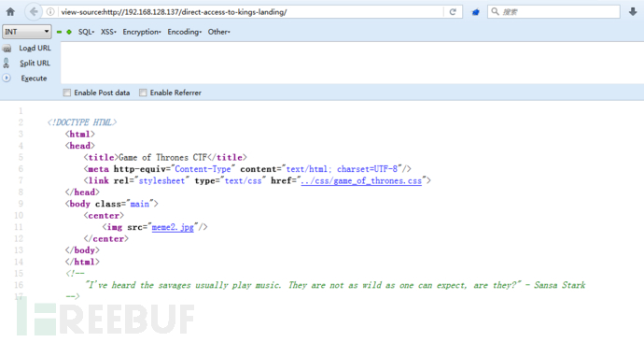644x342 pixels.
Task: Click the green diamond HackBar icon
Action: pyautogui.click(x=69, y=32)
